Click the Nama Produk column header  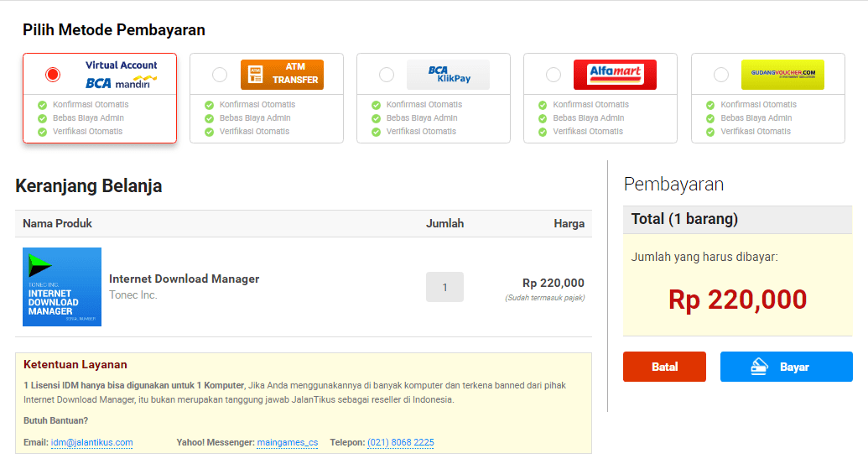click(57, 224)
